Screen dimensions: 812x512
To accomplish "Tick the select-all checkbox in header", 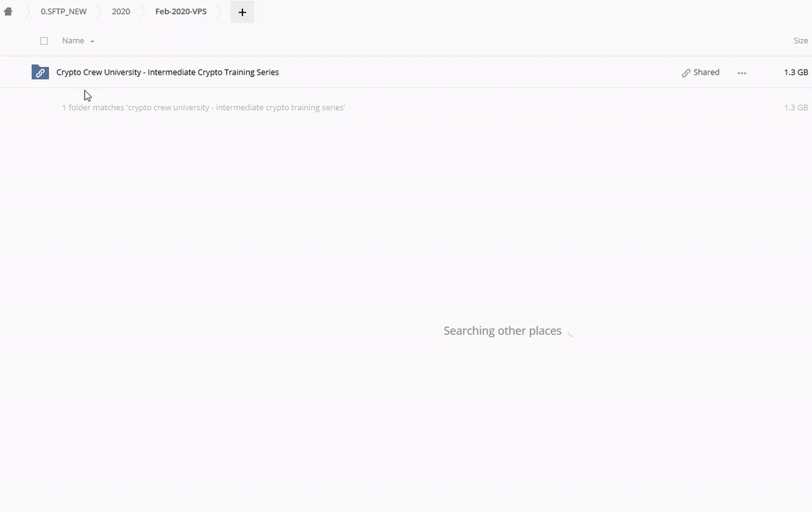I will click(44, 41).
